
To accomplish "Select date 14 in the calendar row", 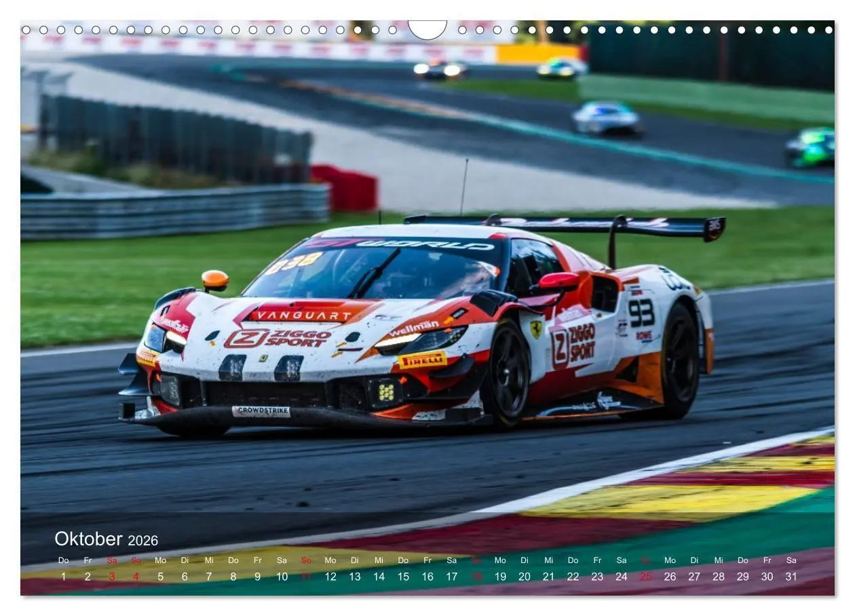I will pos(379,577).
